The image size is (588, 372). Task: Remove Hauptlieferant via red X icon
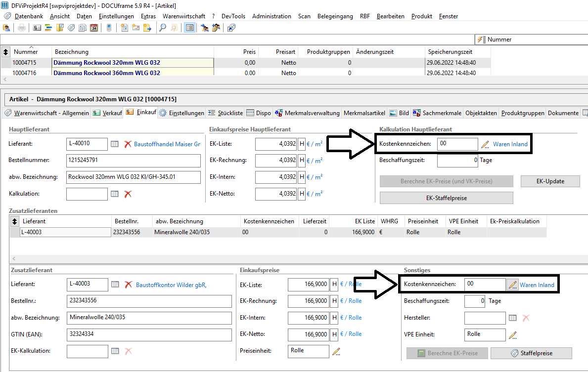(128, 144)
